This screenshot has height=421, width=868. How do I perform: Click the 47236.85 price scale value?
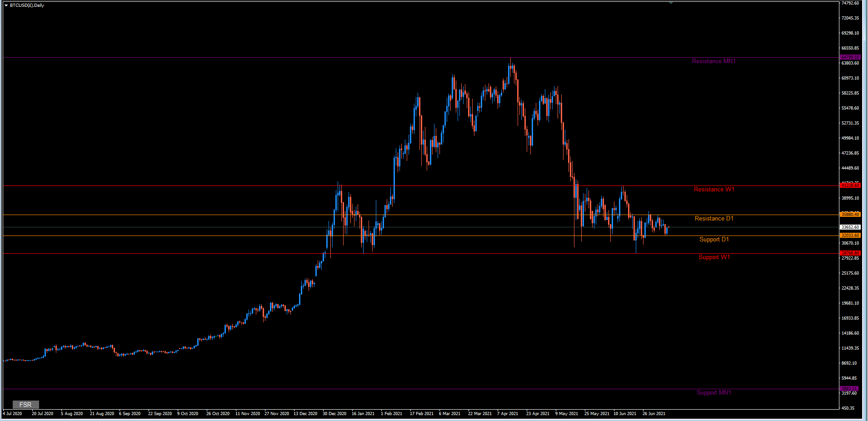(x=850, y=153)
